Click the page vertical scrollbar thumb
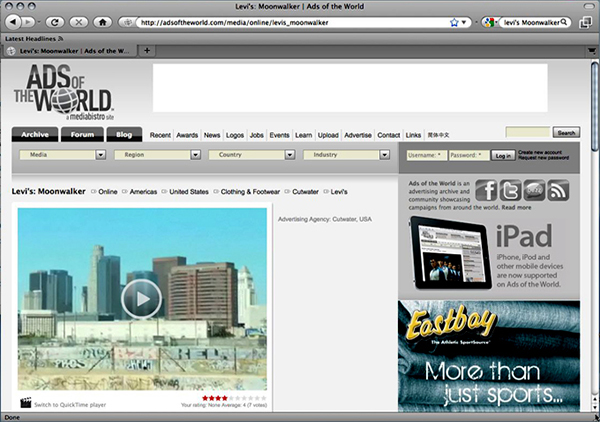Image resolution: width=600 pixels, height=422 pixels. (594, 106)
